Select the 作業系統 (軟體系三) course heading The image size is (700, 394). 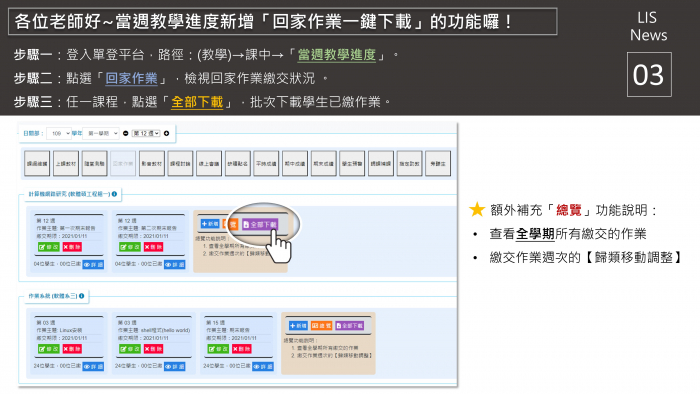(x=53, y=296)
